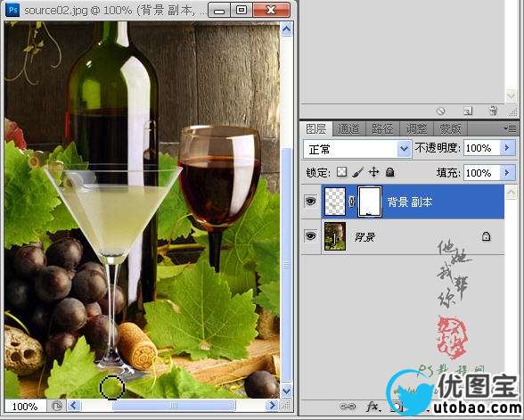Click the document scroll up arrow
This screenshot has height=420, width=524.
pos(286,29)
